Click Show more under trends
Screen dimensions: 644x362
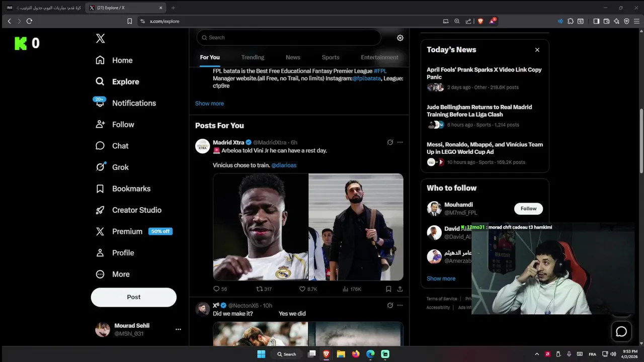(x=209, y=104)
